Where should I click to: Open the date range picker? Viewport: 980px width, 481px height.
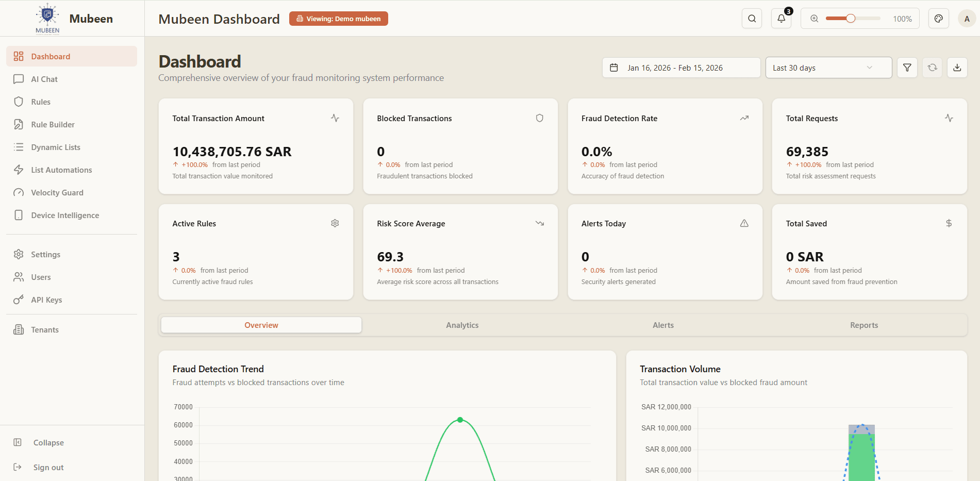coord(680,68)
